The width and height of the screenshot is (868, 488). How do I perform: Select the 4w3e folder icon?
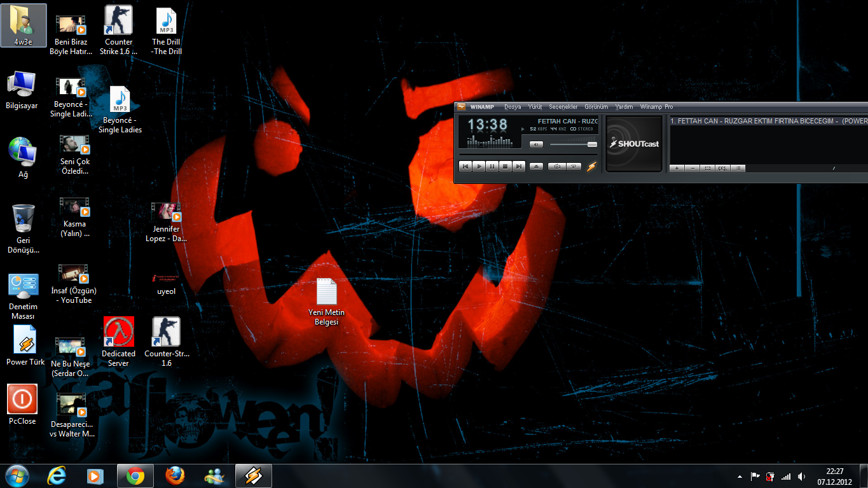[x=24, y=25]
